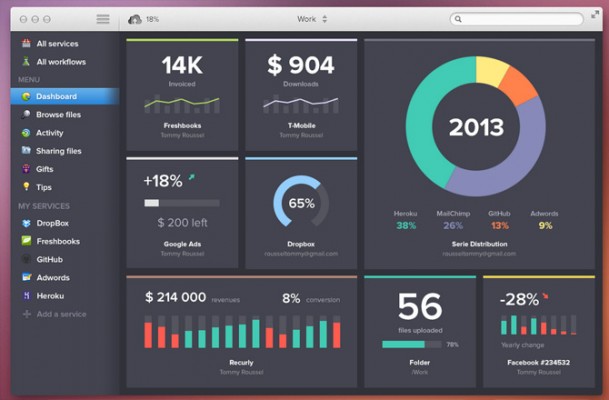Viewport: 609px width, 400px height.
Task: Click the Freshbooks invoiced sparkline chart
Action: (x=182, y=104)
